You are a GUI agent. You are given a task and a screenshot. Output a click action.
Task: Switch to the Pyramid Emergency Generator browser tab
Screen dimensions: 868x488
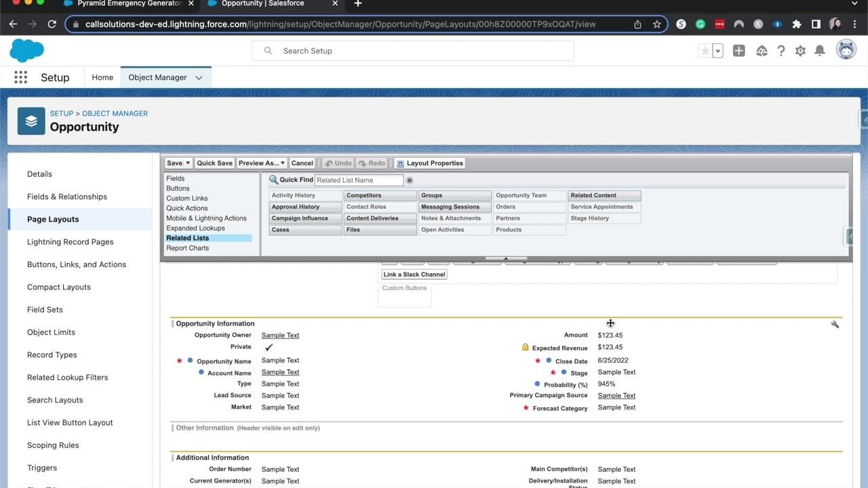tap(130, 3)
